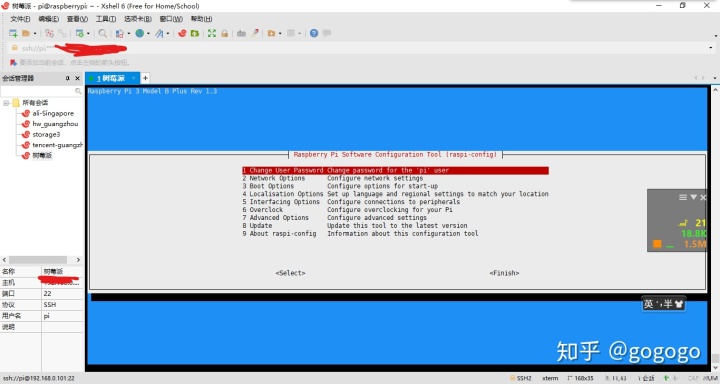
Task: Close the session manager panel
Action: pyautogui.click(x=77, y=78)
